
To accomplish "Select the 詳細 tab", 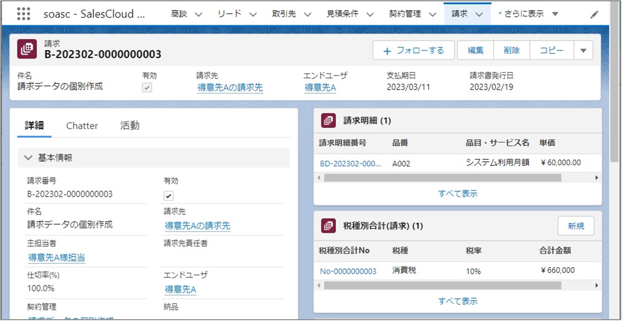I will (x=34, y=126).
